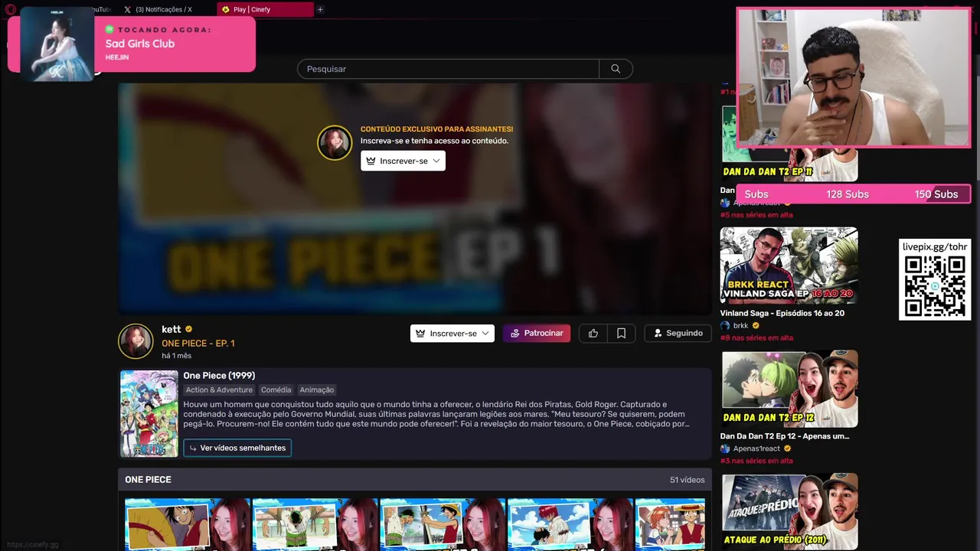The image size is (980, 551).
Task: Select the Animação genre tag
Action: (317, 390)
